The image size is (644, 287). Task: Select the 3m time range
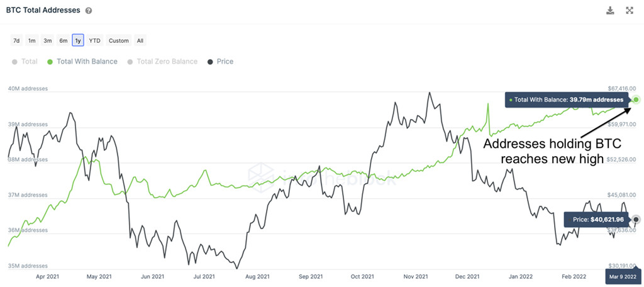point(48,40)
